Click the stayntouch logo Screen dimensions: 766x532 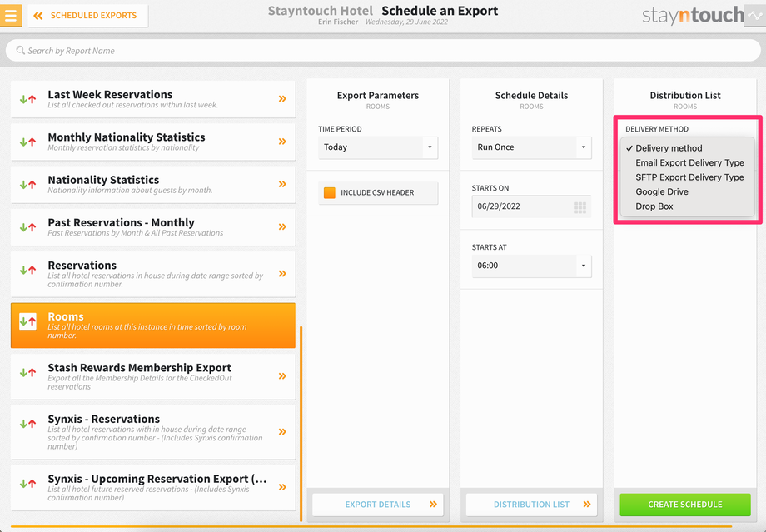tap(693, 16)
